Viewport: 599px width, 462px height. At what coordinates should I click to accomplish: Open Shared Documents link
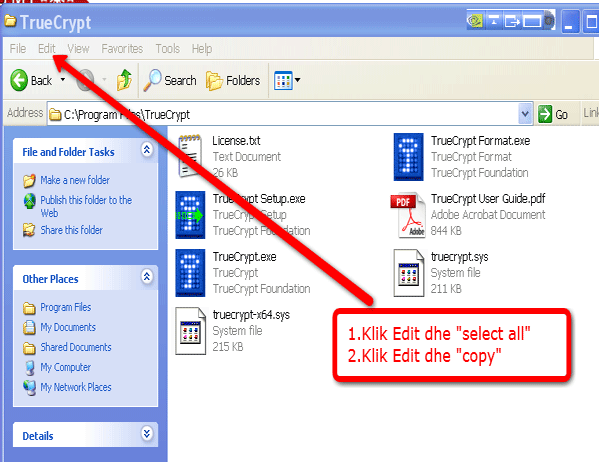[76, 347]
